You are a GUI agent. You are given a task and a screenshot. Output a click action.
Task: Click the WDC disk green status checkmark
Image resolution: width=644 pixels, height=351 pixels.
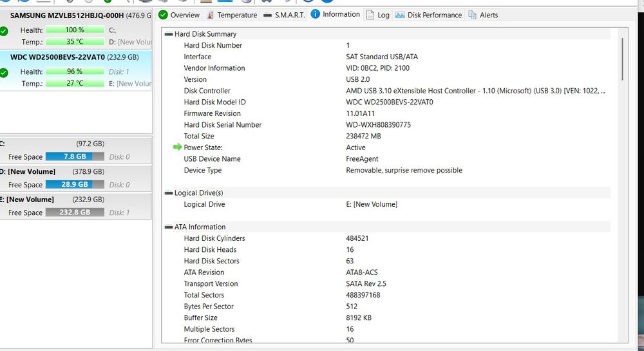(4, 73)
